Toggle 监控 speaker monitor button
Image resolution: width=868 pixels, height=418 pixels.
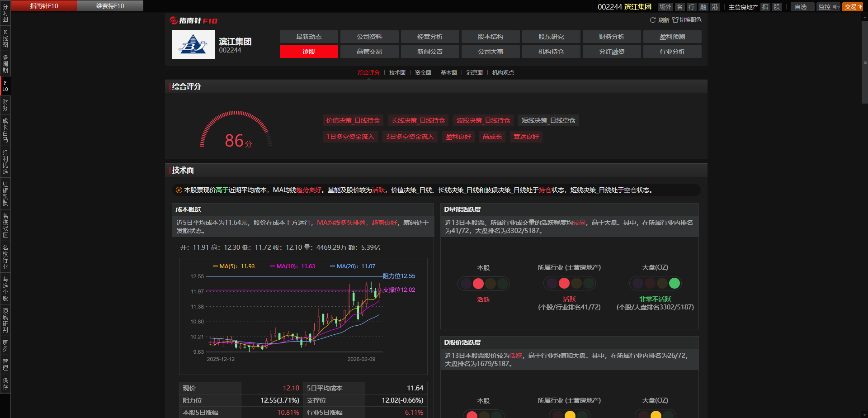click(x=828, y=7)
